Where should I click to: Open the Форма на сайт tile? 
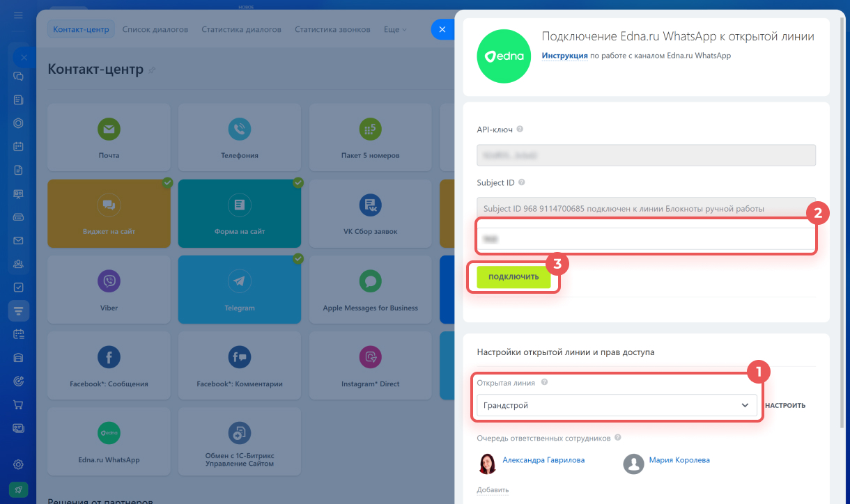pyautogui.click(x=240, y=213)
